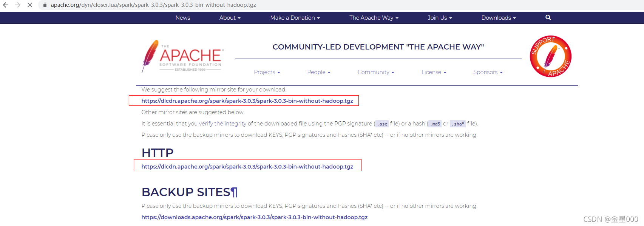Open the News menu item
Screen dimensions: 644x226
(183, 18)
